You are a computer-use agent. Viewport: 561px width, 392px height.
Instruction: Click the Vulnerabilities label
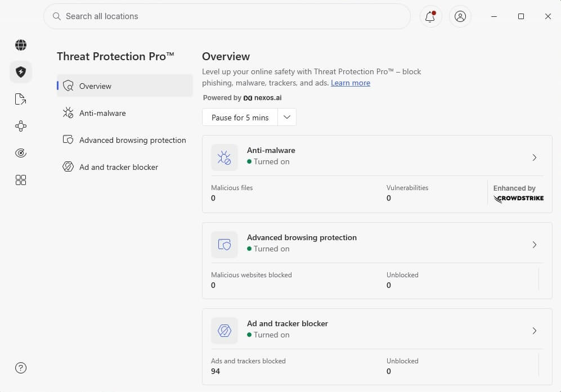pyautogui.click(x=407, y=188)
